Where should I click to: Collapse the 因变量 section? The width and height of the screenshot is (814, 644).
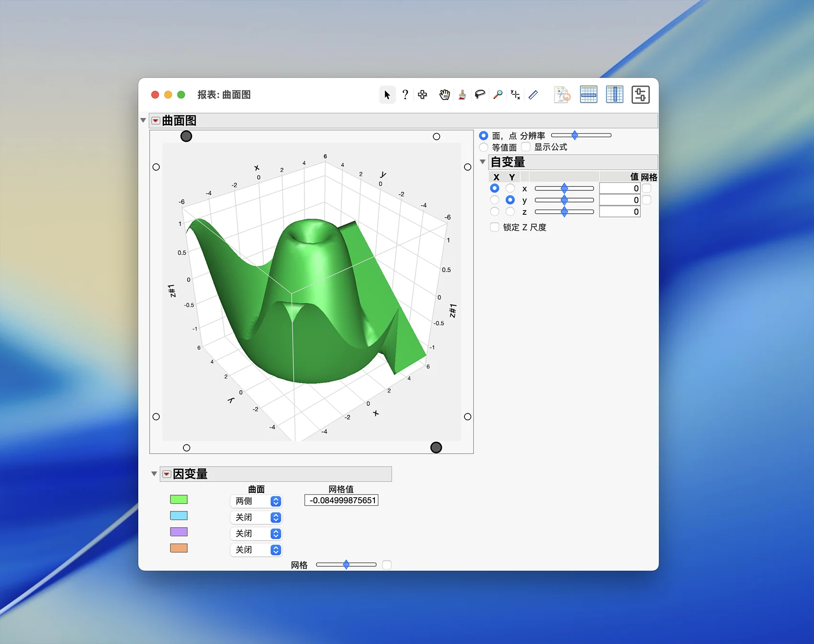154,474
